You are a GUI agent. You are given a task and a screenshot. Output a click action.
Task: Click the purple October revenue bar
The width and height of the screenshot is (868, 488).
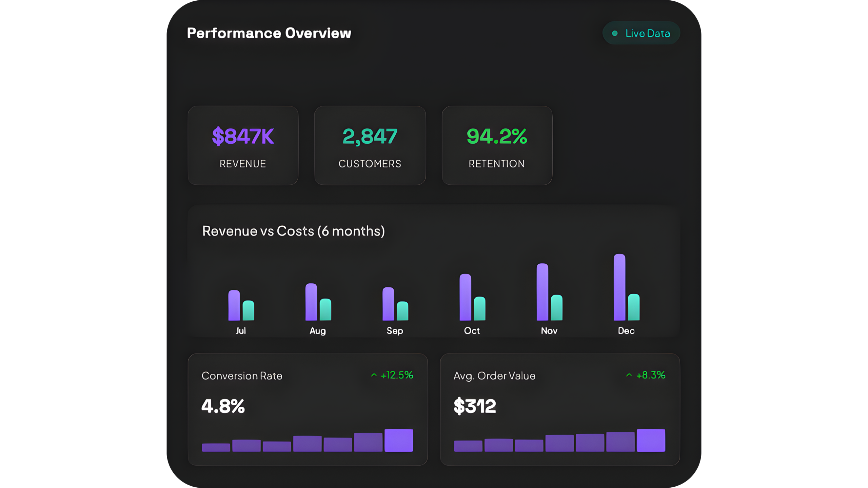(465, 297)
